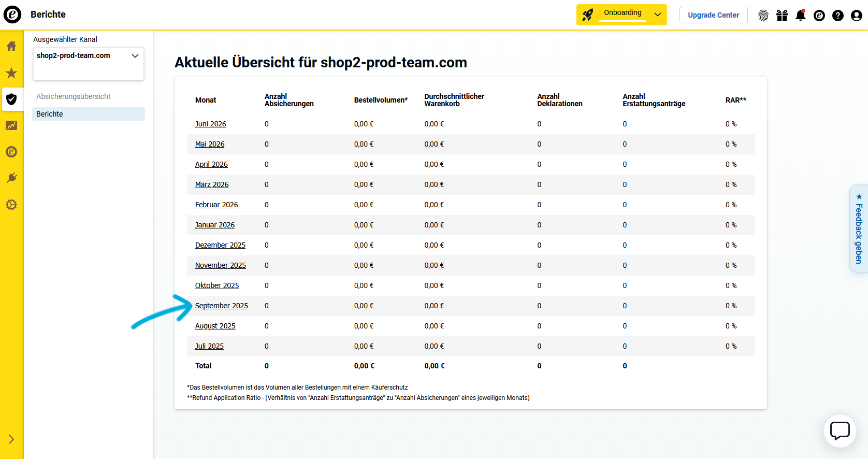Click the RAR** column header
Screen dimensions: 868x459
point(736,100)
